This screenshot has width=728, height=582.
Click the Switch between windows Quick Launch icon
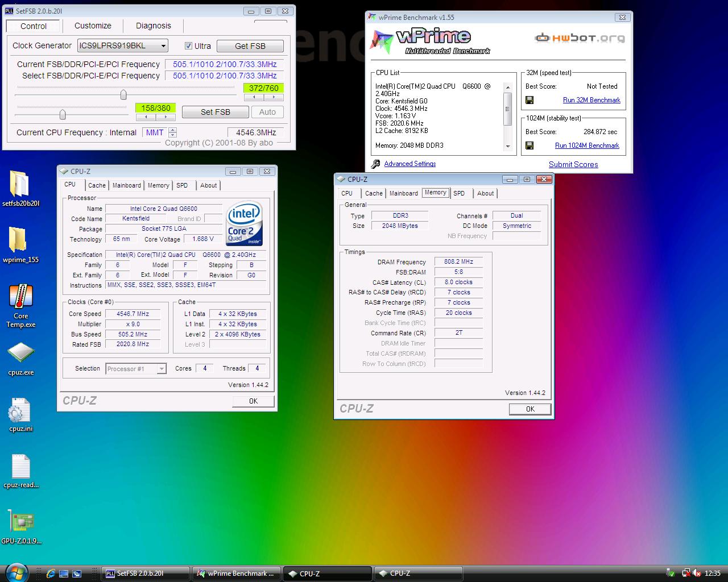click(77, 573)
